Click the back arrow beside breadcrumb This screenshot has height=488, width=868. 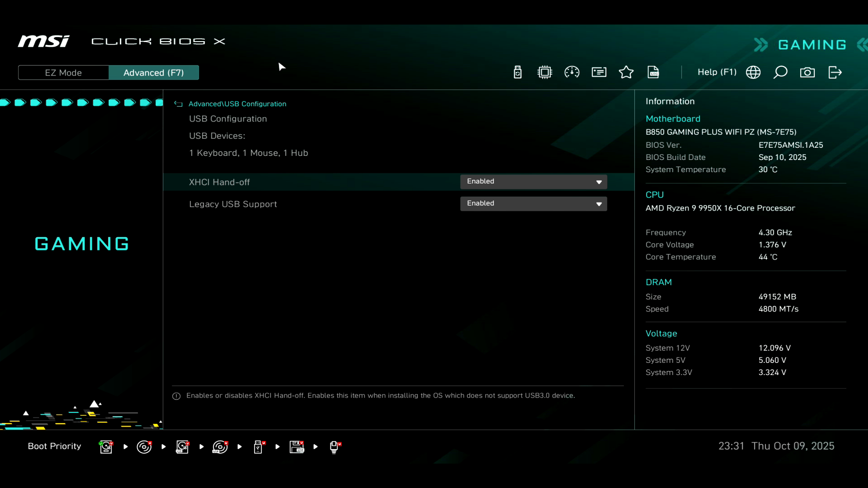[178, 104]
